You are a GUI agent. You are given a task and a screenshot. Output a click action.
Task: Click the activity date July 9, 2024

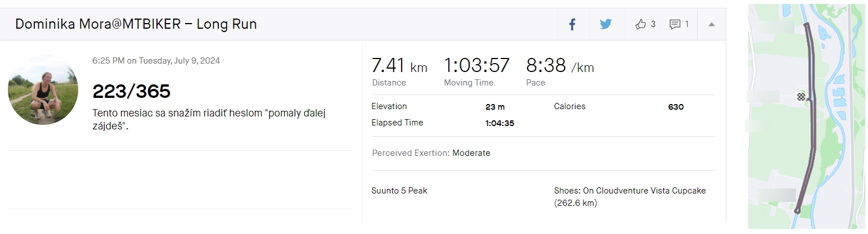179,61
